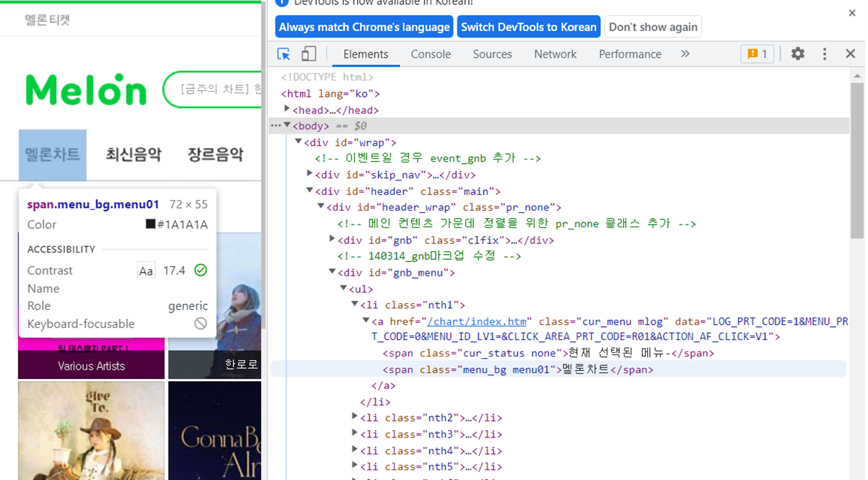Collapse the anchor cur_menu mlog node
Viewport: 868px width, 480px height.
[x=366, y=320]
